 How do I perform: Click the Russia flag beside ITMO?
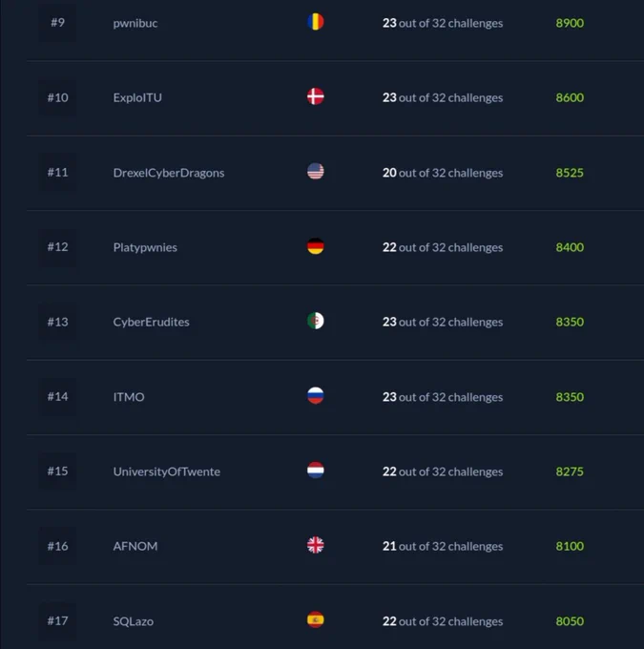click(316, 396)
